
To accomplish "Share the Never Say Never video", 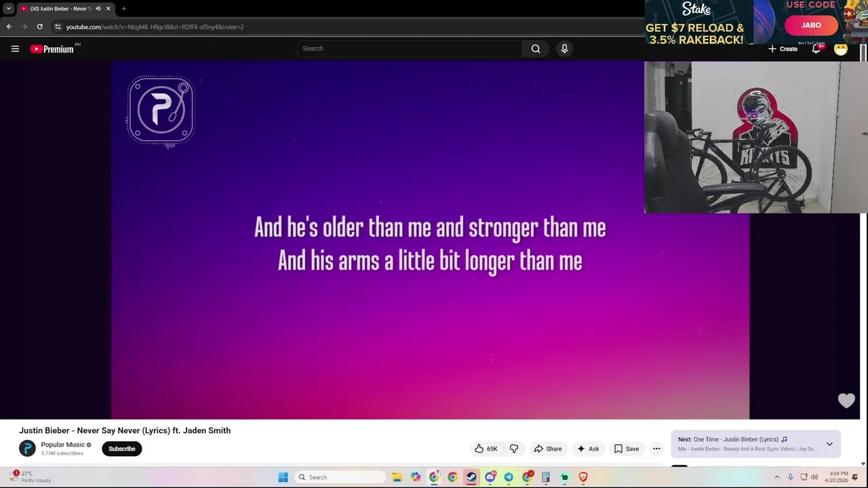I will 548,449.
